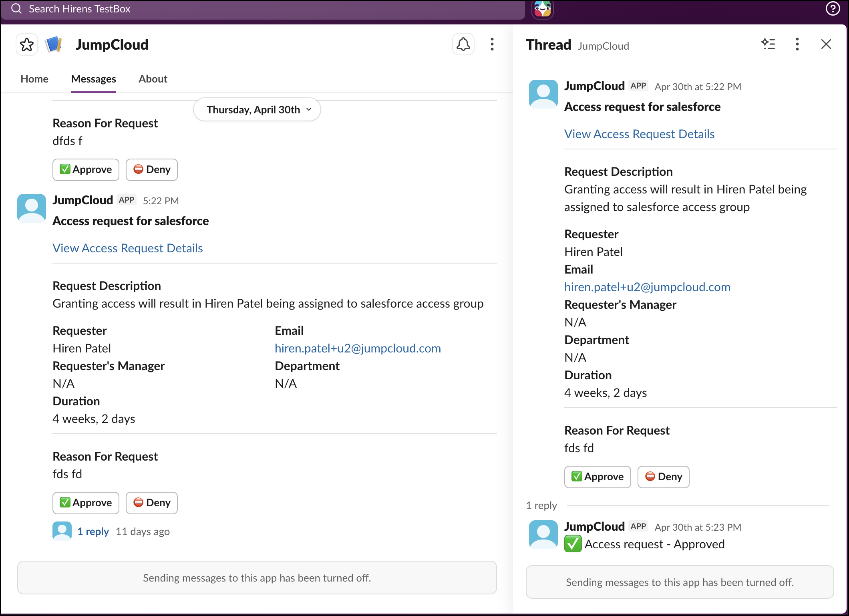Click JumpCloud avatar on 5:22 PM message
Image resolution: width=849 pixels, height=616 pixels.
coord(32,208)
